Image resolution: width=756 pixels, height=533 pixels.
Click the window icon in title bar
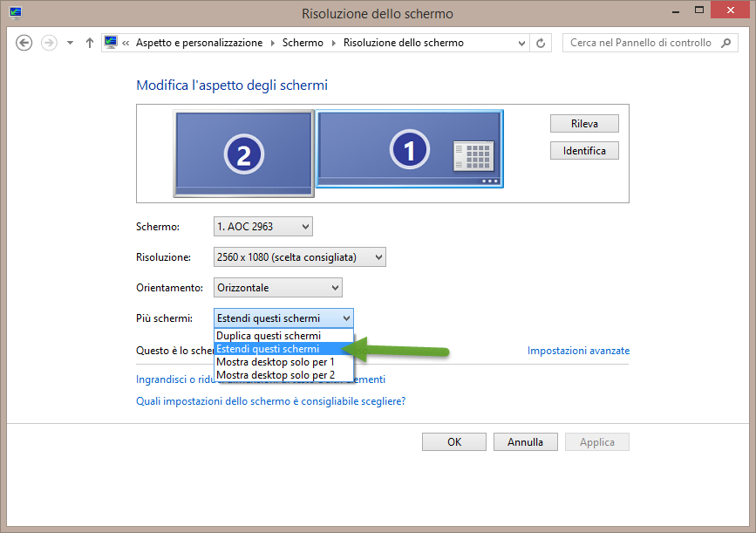(x=15, y=13)
